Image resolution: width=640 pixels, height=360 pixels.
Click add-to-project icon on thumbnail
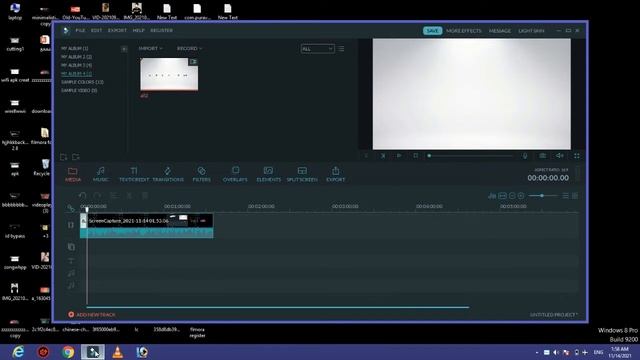pos(193,62)
